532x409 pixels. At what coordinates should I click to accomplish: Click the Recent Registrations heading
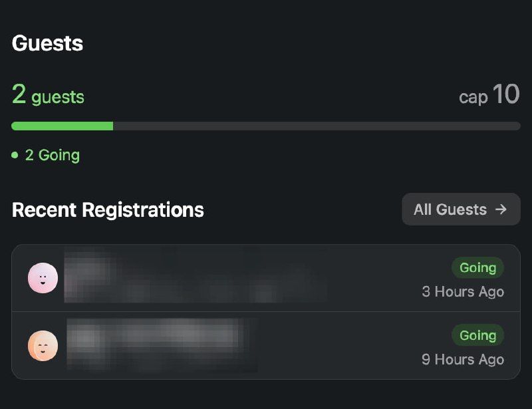point(108,210)
